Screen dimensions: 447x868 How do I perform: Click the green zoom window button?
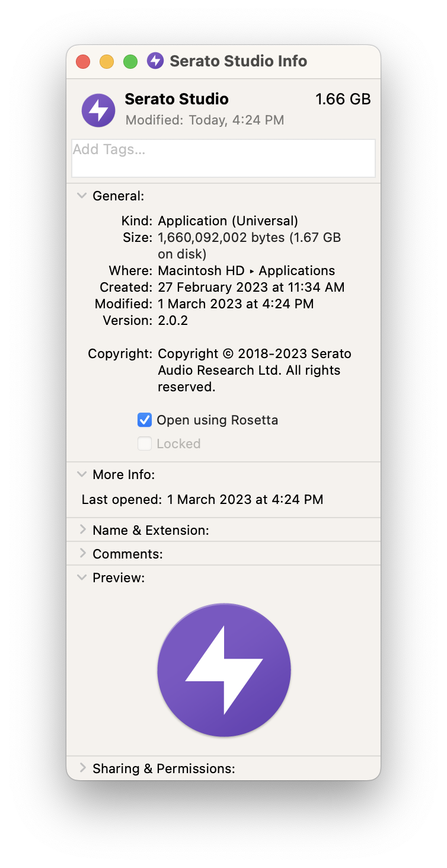click(130, 62)
